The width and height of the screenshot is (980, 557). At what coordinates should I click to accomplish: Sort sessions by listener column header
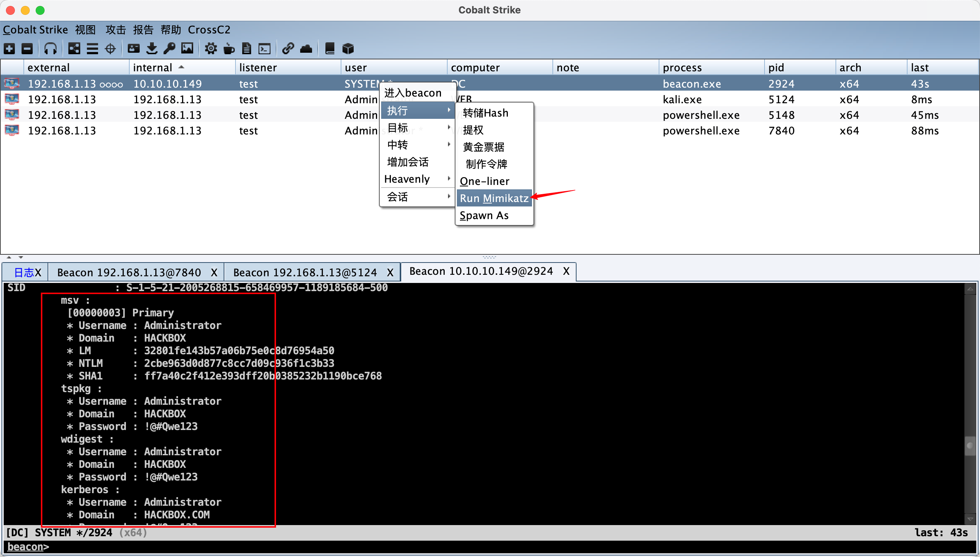tap(288, 67)
